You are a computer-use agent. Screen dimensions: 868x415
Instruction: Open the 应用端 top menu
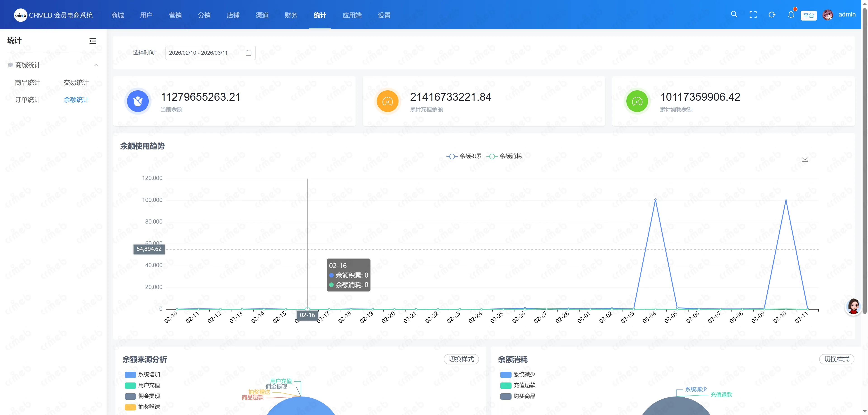352,15
